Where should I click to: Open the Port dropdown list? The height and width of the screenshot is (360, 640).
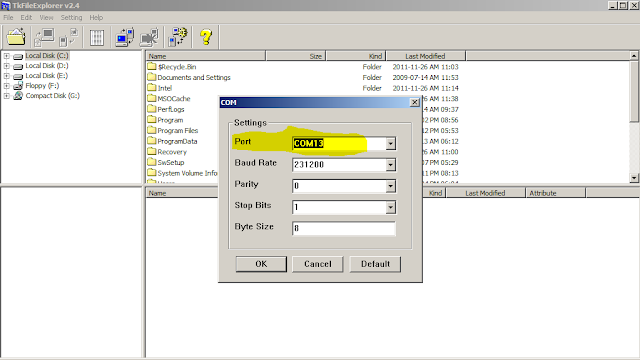391,144
